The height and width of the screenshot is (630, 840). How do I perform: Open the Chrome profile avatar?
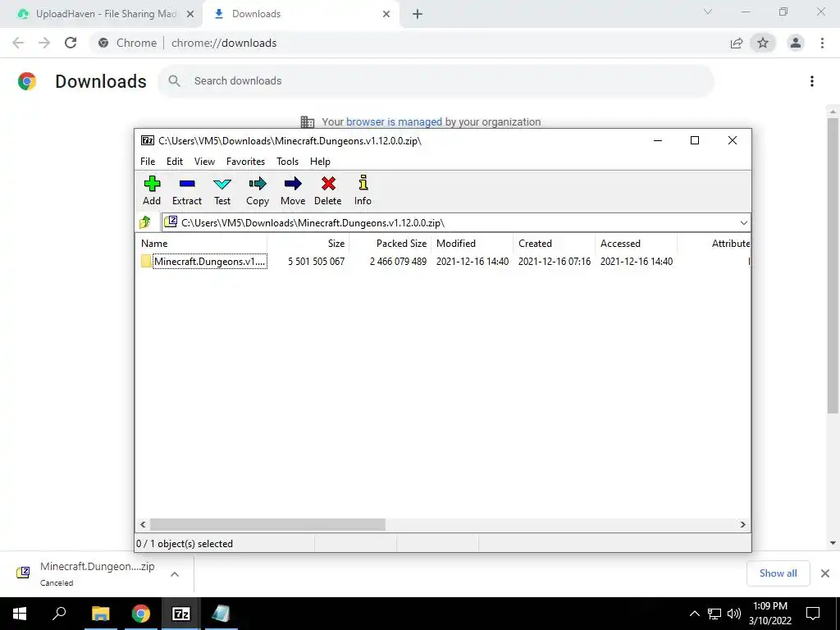tap(796, 43)
